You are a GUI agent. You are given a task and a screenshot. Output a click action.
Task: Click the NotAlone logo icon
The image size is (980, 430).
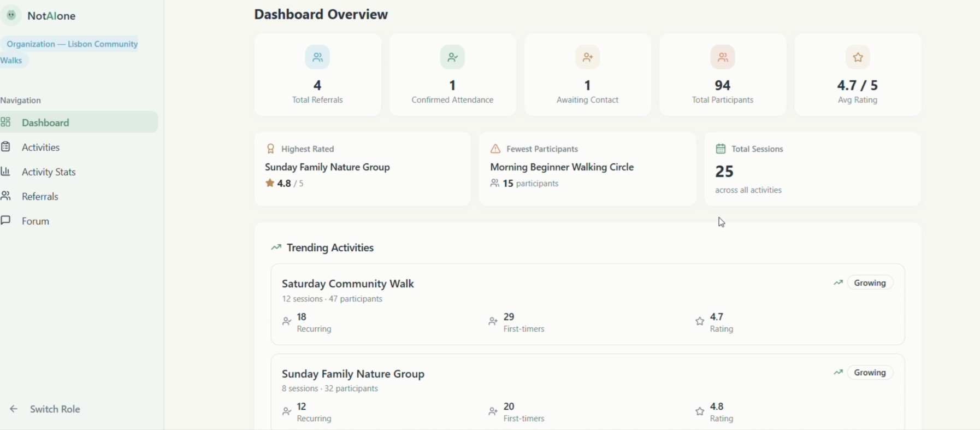click(x=11, y=15)
